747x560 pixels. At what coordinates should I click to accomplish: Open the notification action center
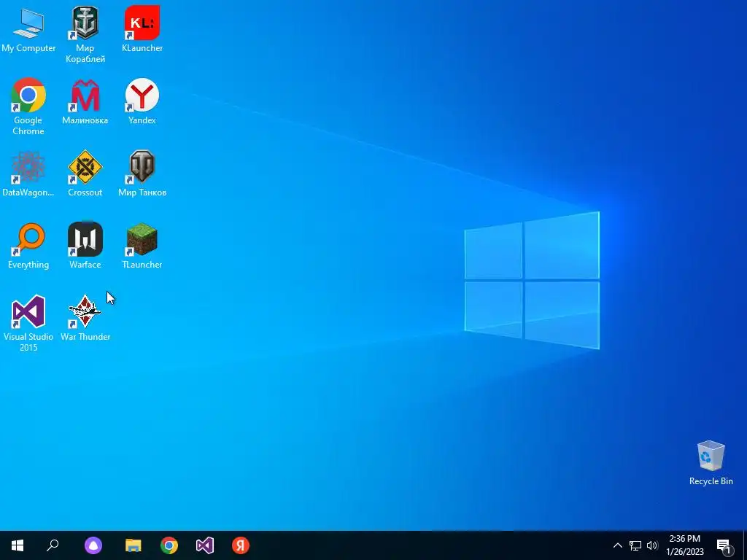point(724,545)
